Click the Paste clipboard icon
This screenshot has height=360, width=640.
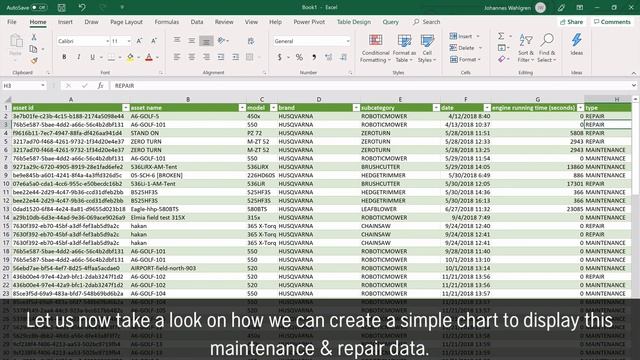click(x=16, y=41)
